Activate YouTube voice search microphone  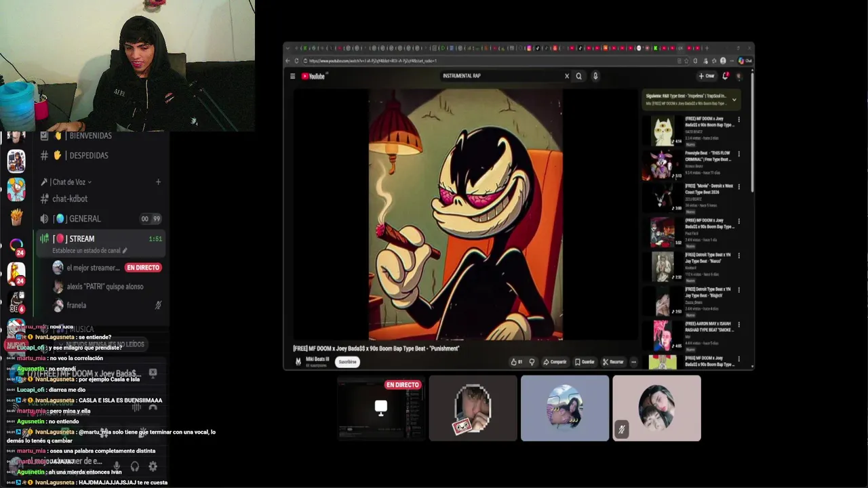tap(595, 76)
